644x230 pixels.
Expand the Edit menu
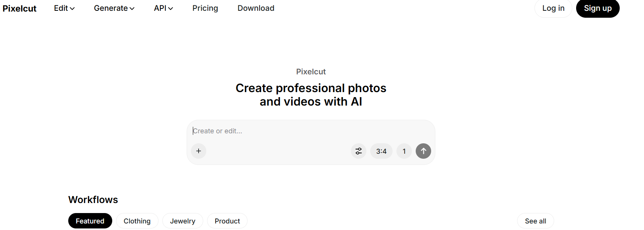(64, 8)
